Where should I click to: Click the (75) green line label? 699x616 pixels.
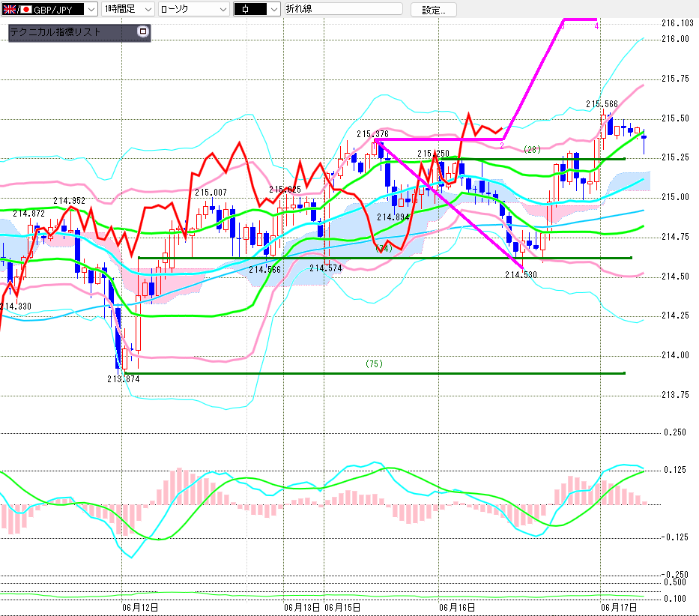tap(374, 364)
